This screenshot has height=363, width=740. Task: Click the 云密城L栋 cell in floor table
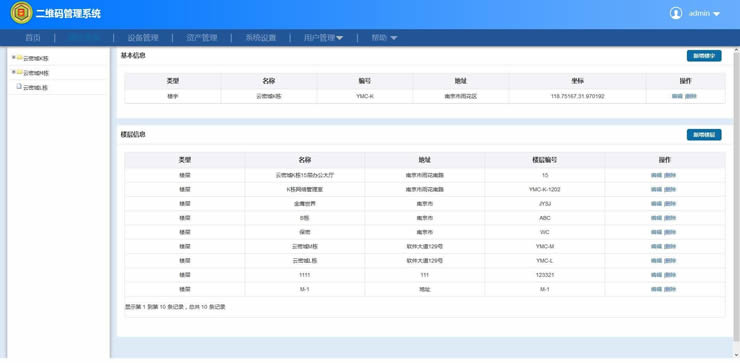pyautogui.click(x=304, y=261)
